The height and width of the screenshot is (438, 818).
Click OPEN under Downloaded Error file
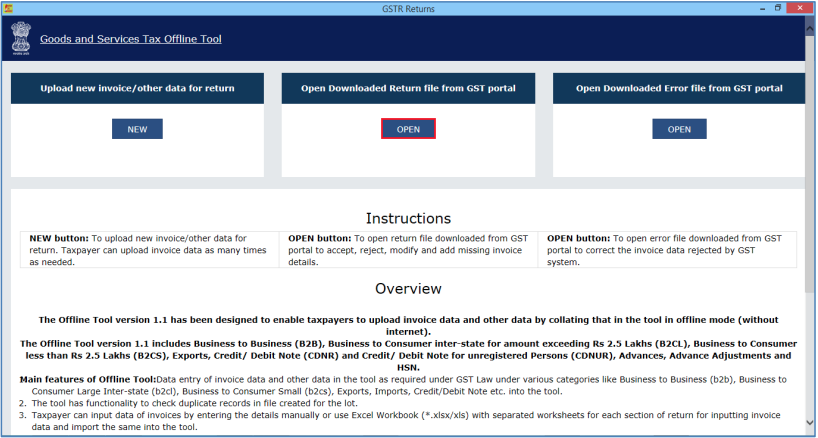[x=679, y=129]
